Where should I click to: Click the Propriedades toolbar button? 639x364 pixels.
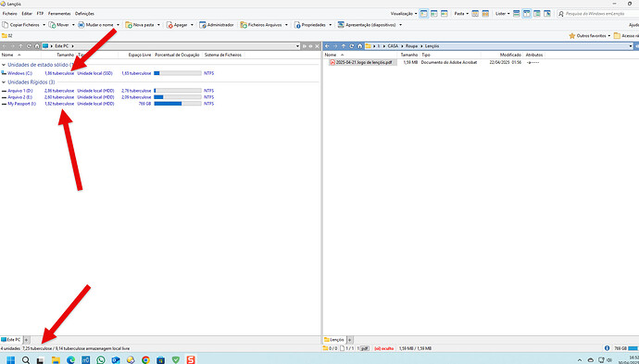[310, 25]
